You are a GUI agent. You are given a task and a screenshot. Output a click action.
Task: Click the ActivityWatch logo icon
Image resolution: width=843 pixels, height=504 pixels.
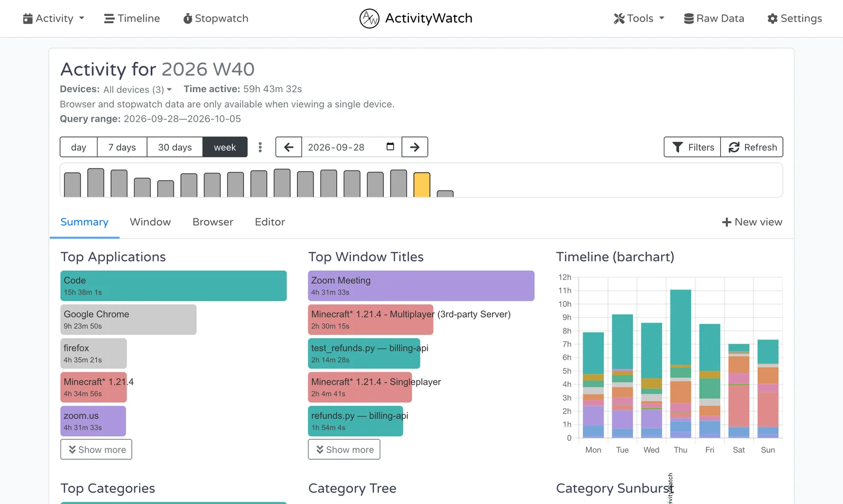click(369, 18)
